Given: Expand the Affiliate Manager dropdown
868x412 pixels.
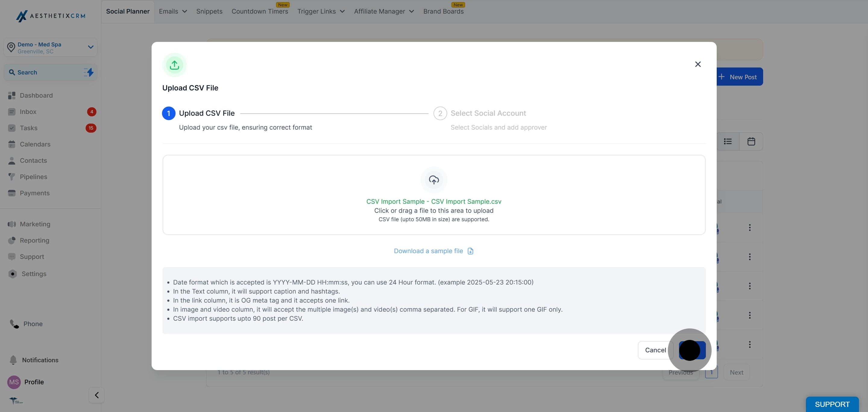Looking at the screenshot, I should (x=384, y=11).
